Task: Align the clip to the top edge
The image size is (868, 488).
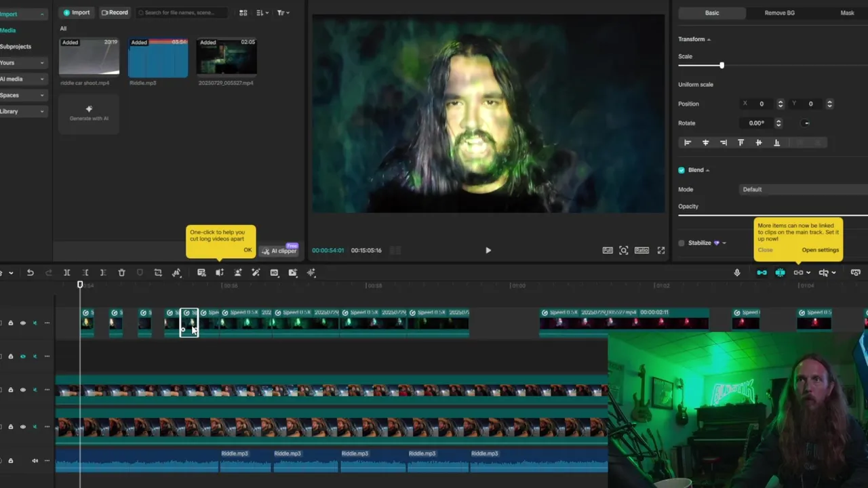Action: 741,142
